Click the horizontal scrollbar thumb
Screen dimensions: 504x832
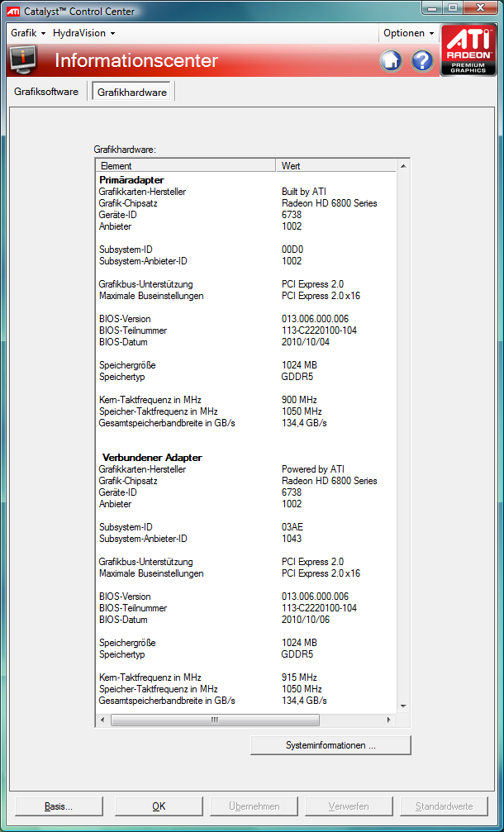pyautogui.click(x=215, y=720)
